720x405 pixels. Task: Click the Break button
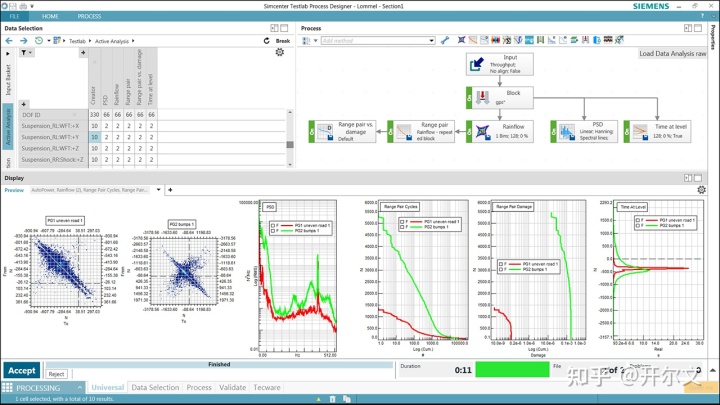[x=282, y=41]
